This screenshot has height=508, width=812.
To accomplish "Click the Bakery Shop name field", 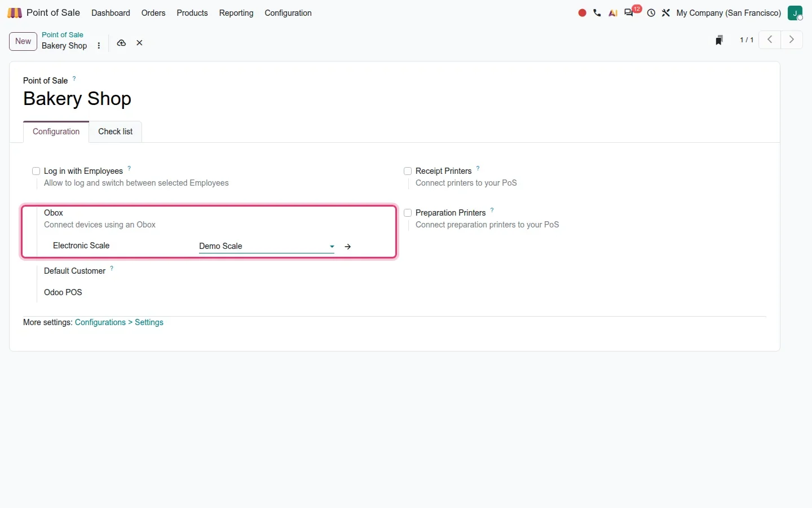I will [x=77, y=99].
